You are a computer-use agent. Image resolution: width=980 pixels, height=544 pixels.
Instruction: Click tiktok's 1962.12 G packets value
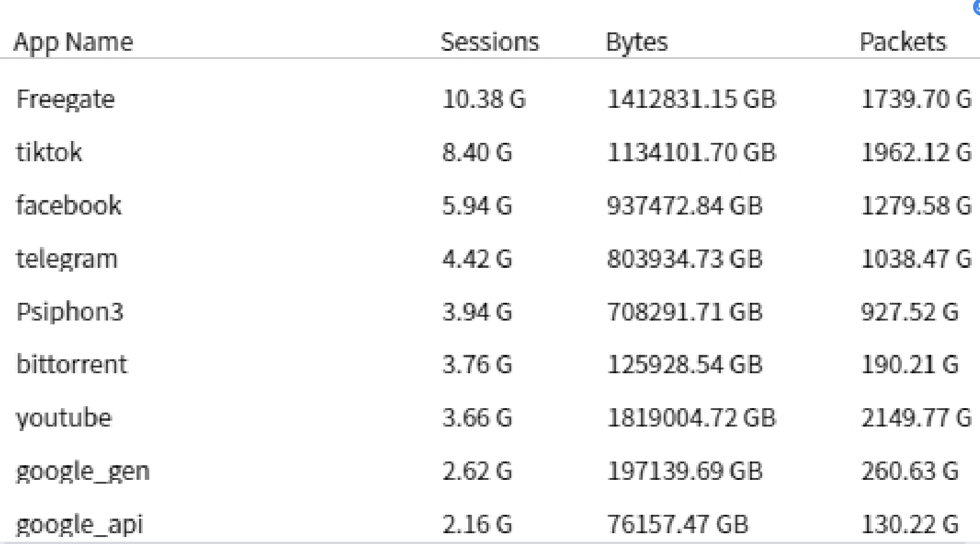(x=916, y=152)
